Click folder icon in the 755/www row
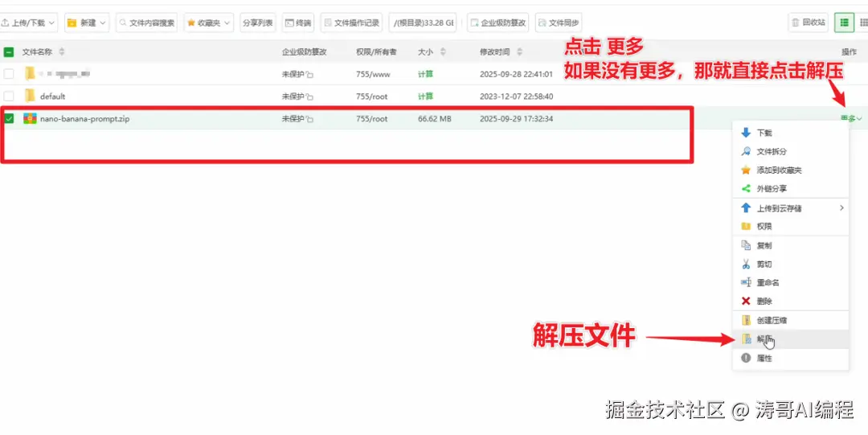The image size is (868, 435). pyautogui.click(x=30, y=73)
